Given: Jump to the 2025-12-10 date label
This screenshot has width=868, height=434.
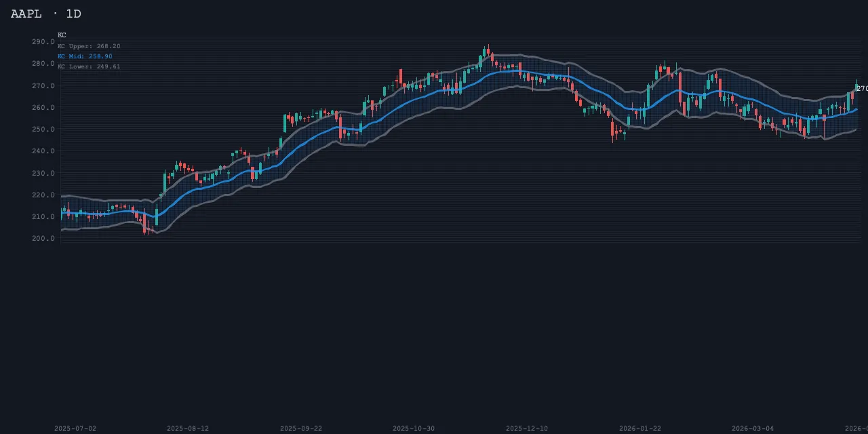Looking at the screenshot, I should (527, 429).
